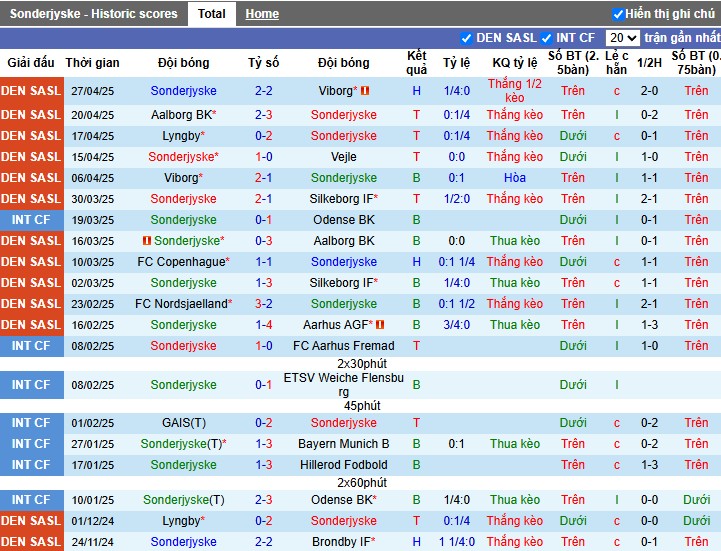Click the 3-2 score for FC Nordsjaelland
This screenshot has width=721, height=551.
[x=264, y=304]
